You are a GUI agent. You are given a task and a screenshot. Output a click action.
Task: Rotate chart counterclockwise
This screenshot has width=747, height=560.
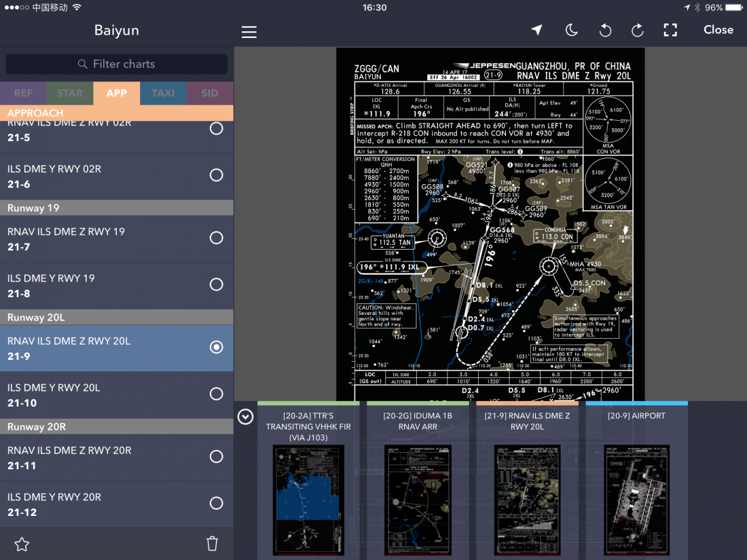pyautogui.click(x=605, y=31)
